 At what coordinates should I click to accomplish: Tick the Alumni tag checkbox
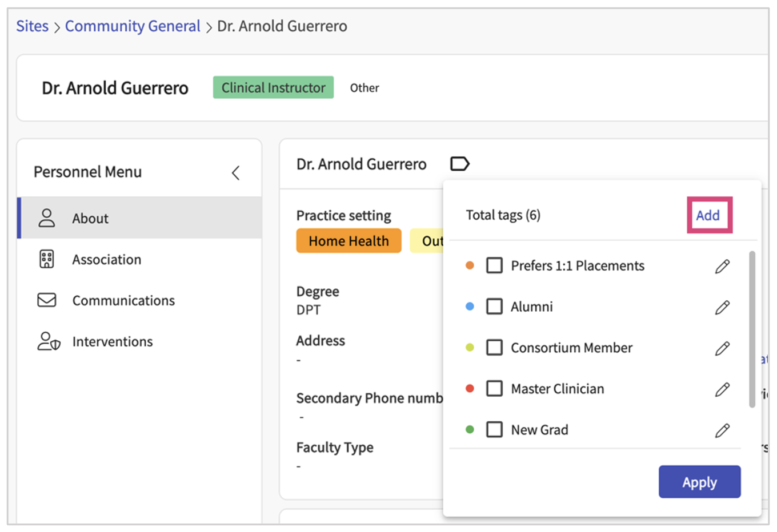click(494, 307)
